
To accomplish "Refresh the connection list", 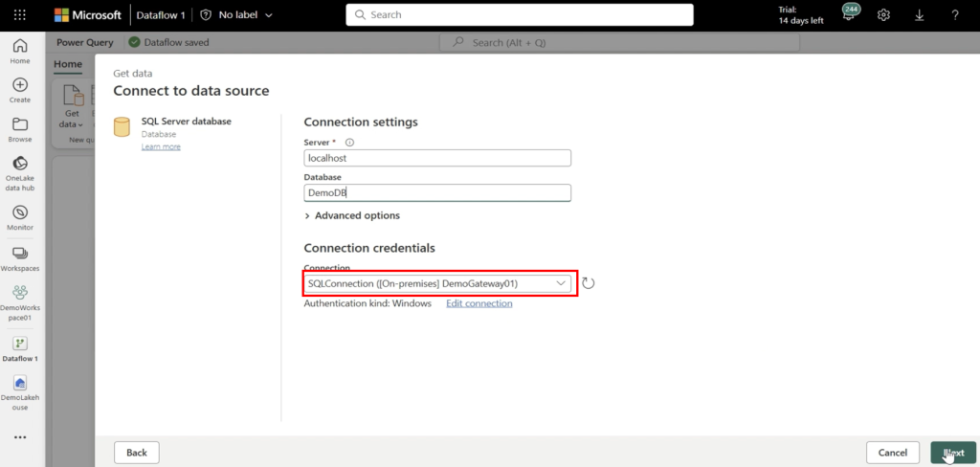I will 589,283.
